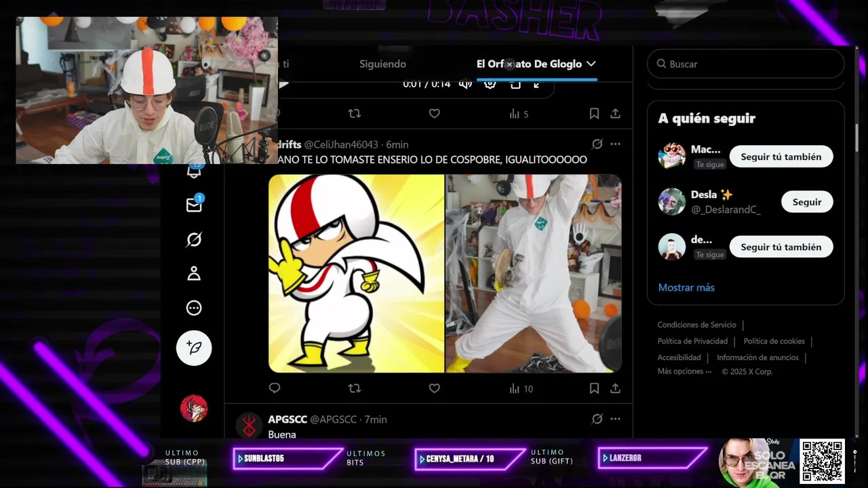Viewport: 868px width, 488px height.
Task: Open Accesibilidad footer link
Action: [x=679, y=357]
